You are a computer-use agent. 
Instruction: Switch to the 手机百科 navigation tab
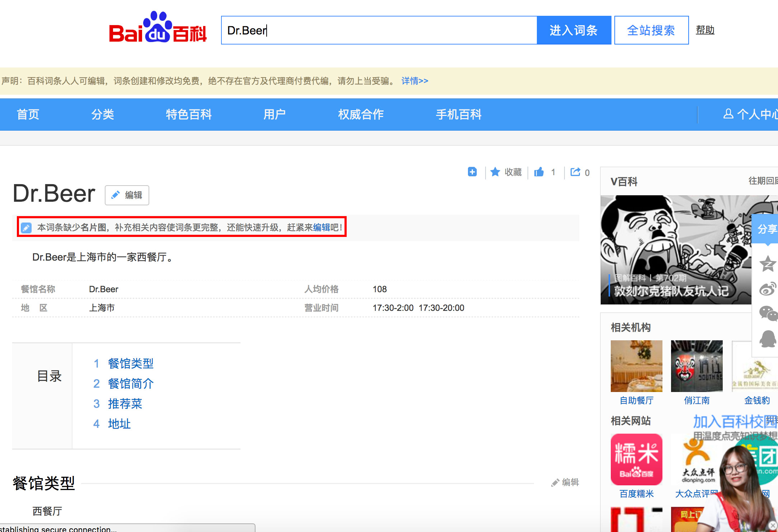(458, 114)
